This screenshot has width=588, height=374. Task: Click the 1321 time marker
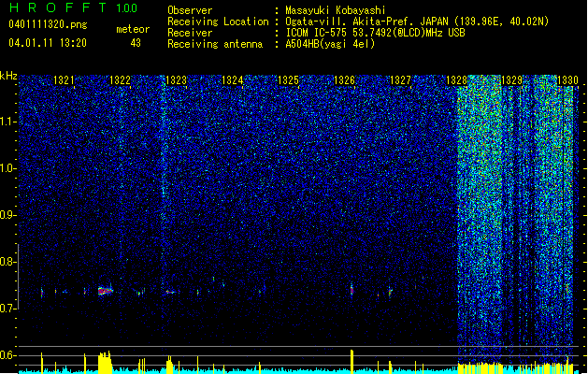[x=64, y=80]
